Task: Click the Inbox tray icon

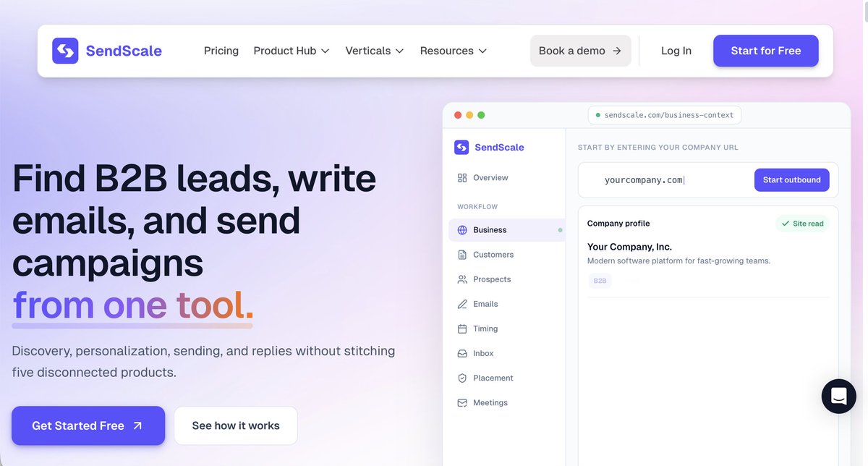Action: pos(462,353)
